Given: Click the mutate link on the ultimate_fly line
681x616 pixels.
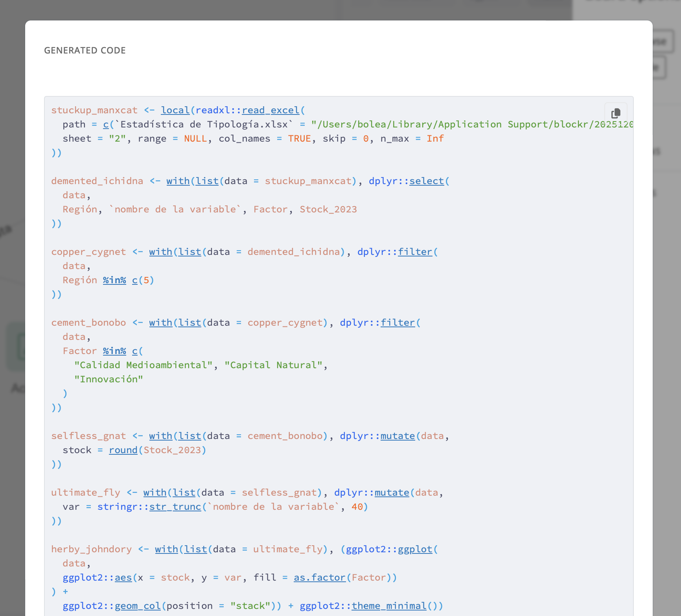Looking at the screenshot, I should [392, 492].
